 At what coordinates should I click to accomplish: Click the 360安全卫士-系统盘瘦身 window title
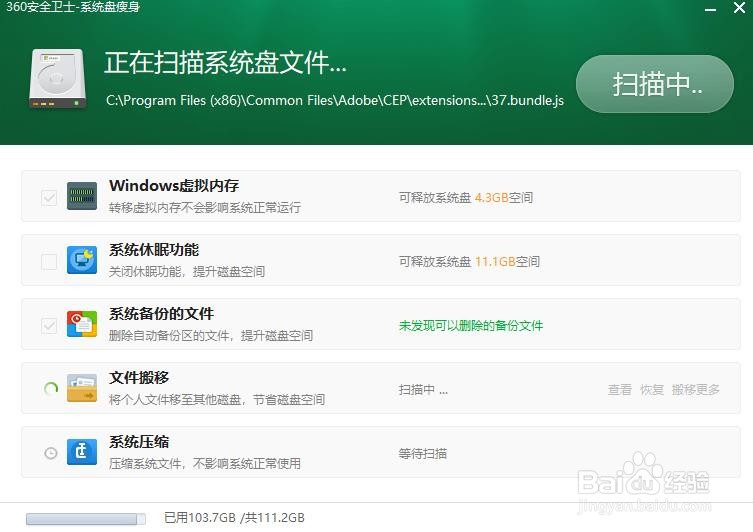(73, 7)
